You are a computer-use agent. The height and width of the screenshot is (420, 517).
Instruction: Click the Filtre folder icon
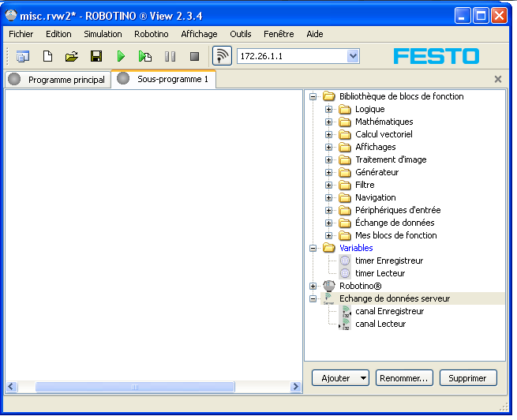pos(345,185)
